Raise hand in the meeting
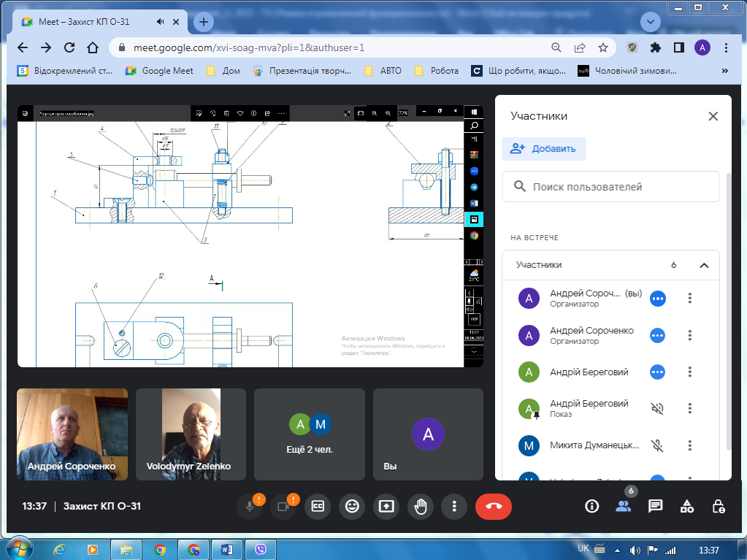This screenshot has width=747, height=560. 420,506
